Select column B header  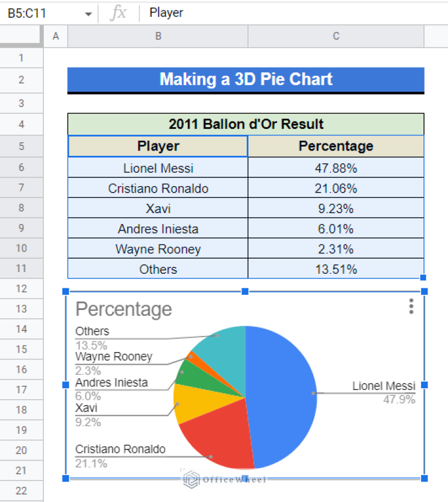coord(158,36)
